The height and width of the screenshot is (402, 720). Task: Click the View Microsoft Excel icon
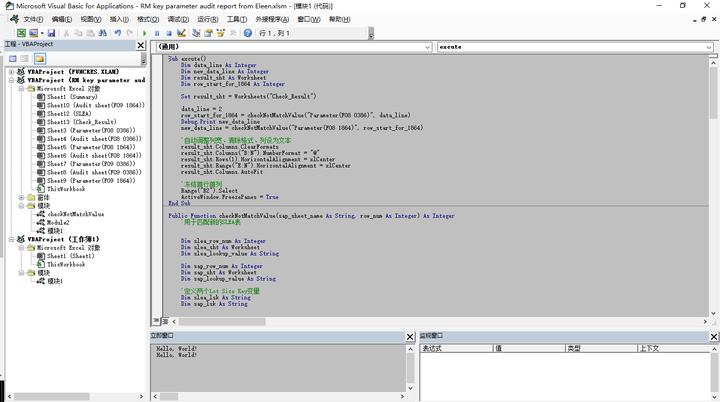[x=21, y=33]
